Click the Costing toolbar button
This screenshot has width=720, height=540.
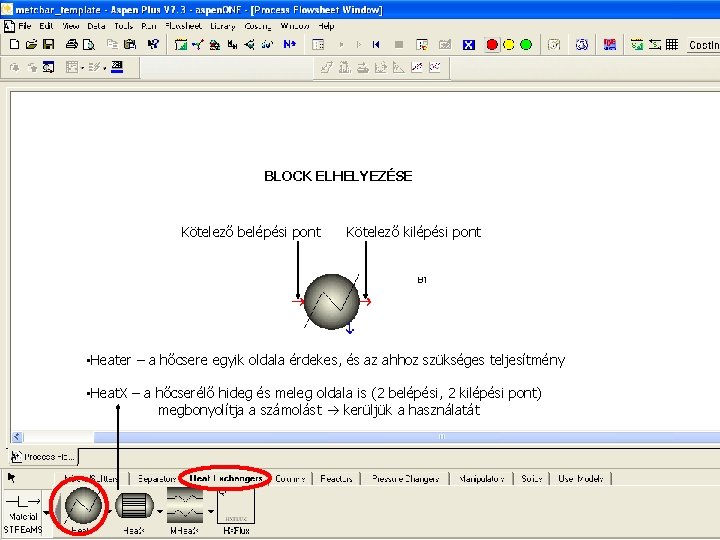pyautogui.click(x=703, y=45)
